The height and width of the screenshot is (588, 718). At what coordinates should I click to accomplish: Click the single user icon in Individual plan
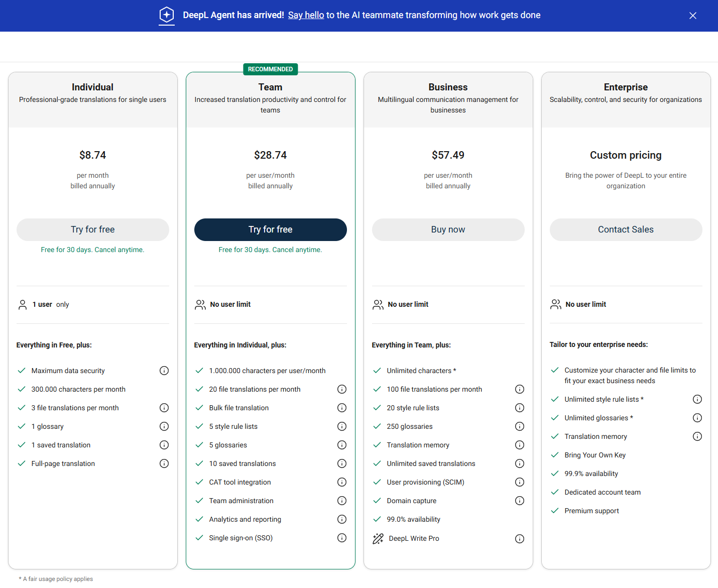click(23, 305)
